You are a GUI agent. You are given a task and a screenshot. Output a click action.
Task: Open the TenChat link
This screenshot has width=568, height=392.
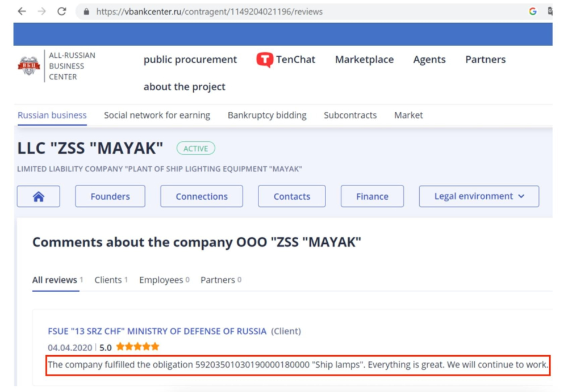coord(295,60)
